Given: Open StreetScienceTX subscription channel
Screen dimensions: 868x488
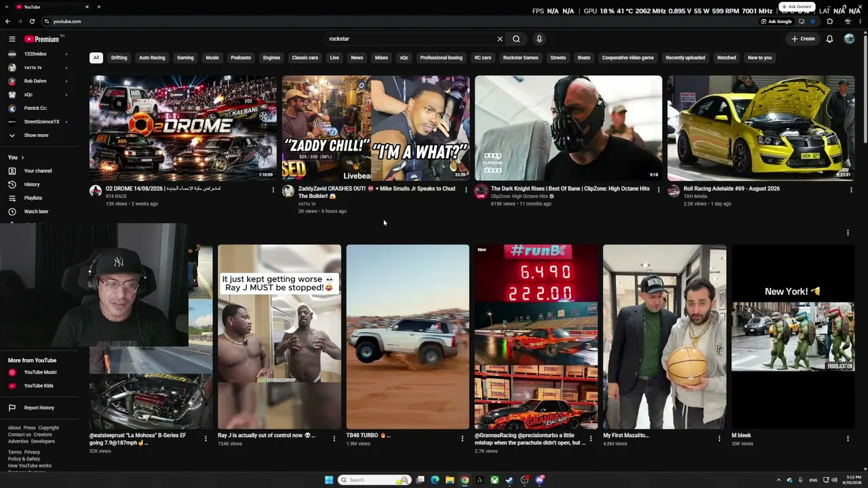Looking at the screenshot, I should point(38,122).
